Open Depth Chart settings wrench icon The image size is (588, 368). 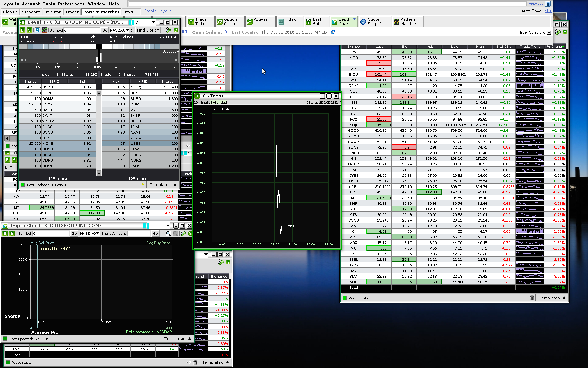(x=183, y=233)
